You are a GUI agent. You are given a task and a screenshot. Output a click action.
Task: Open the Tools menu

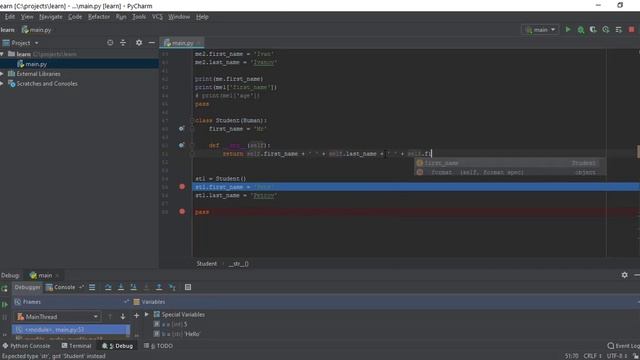(139, 17)
